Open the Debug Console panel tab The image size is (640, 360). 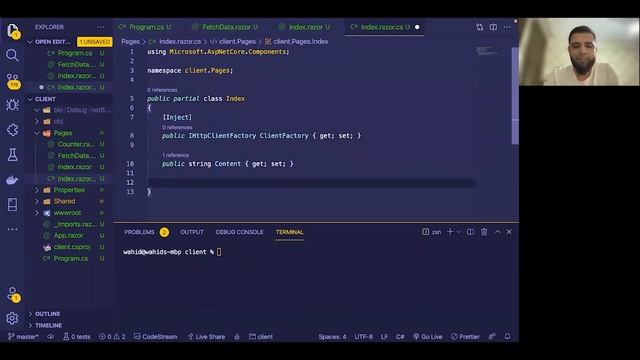(x=240, y=232)
